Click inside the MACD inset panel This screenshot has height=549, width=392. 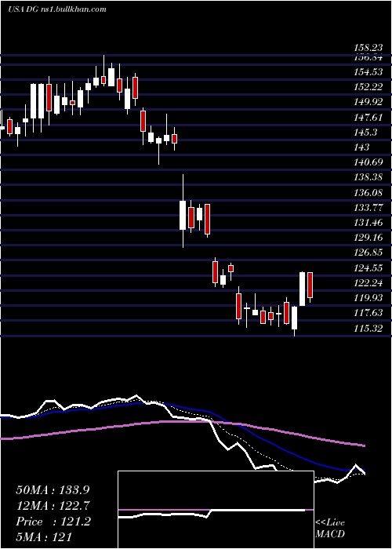coord(216,510)
